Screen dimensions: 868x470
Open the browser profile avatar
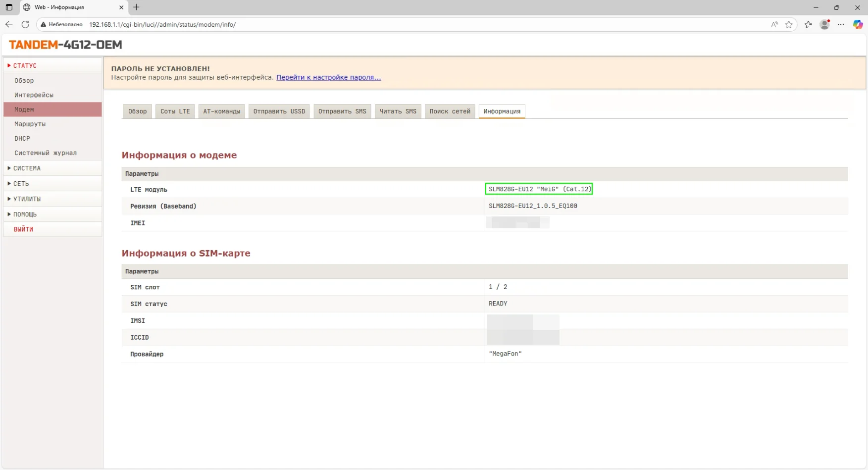click(824, 24)
